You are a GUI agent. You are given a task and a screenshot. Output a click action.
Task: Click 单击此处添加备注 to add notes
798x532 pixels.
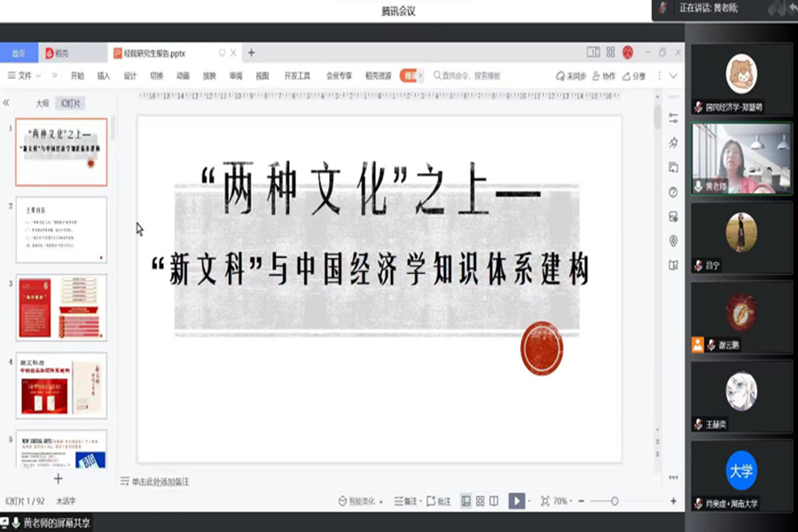pyautogui.click(x=160, y=481)
